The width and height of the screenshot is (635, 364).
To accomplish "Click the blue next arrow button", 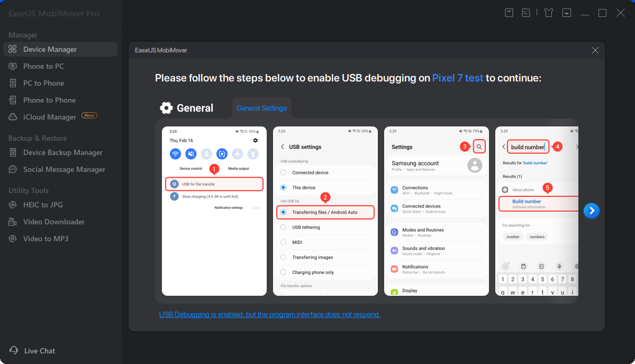I will point(592,211).
